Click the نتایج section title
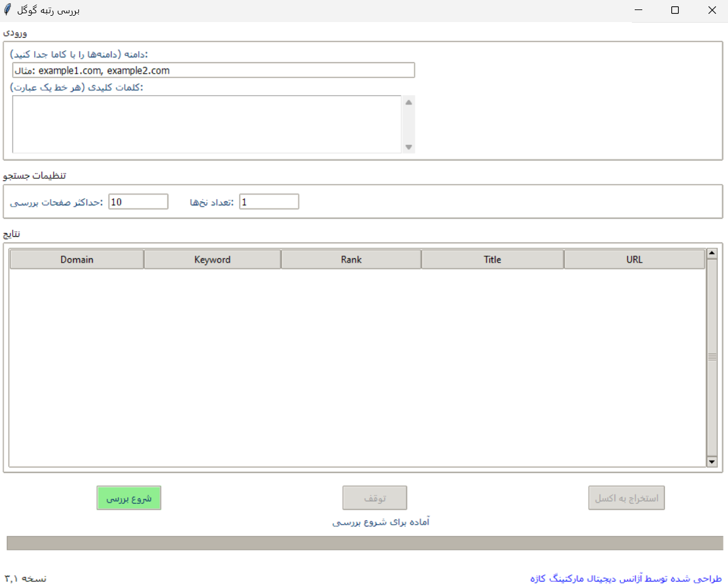 tap(11, 234)
